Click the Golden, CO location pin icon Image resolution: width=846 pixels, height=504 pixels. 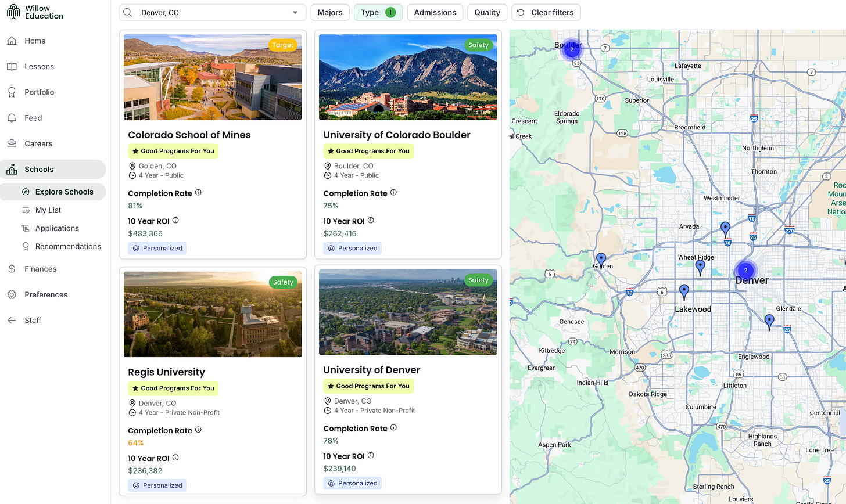pos(132,166)
